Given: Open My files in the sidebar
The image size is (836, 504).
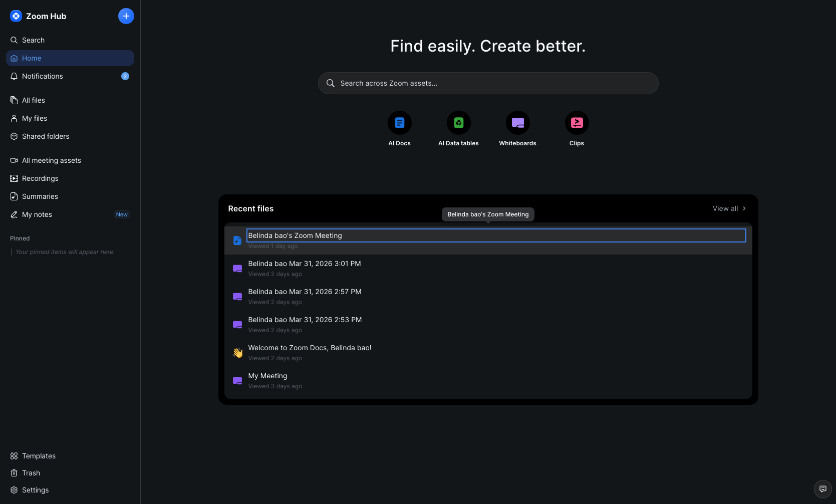Looking at the screenshot, I should (x=70, y=118).
